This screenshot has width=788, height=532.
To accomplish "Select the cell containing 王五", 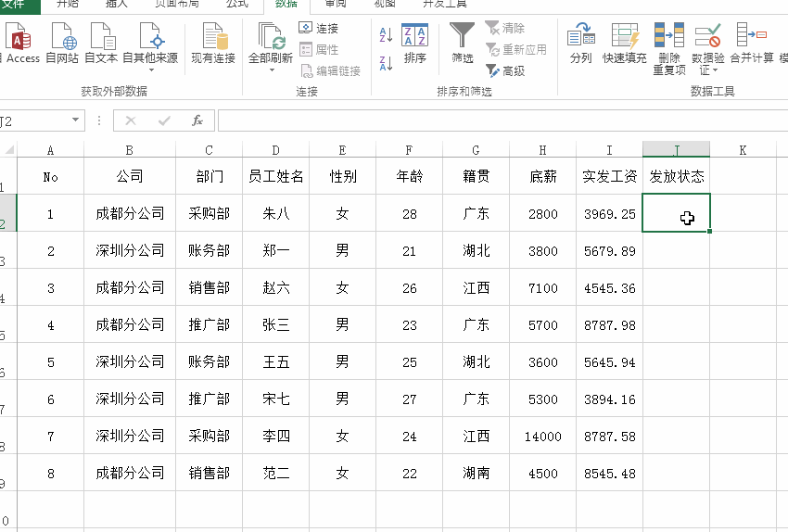I will point(276,361).
